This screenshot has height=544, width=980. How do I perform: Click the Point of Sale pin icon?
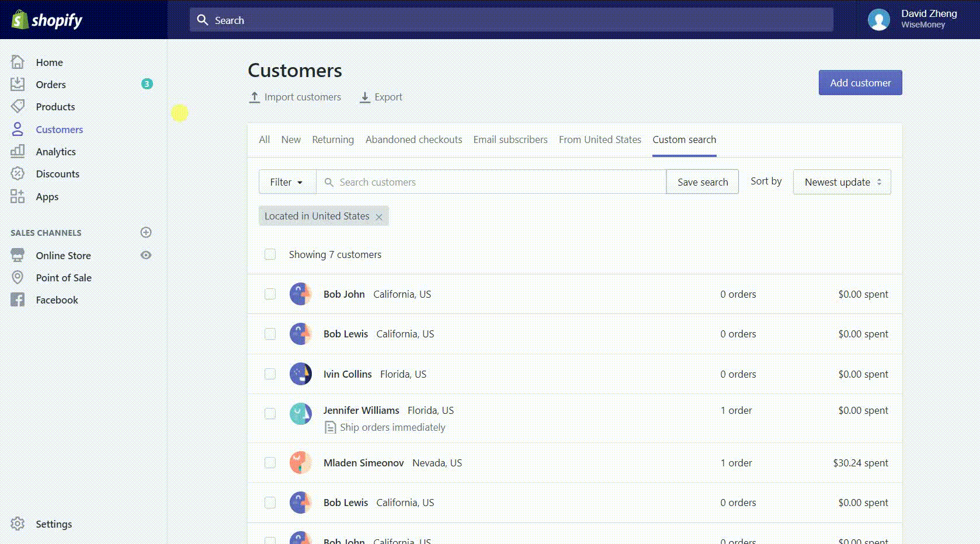click(18, 277)
